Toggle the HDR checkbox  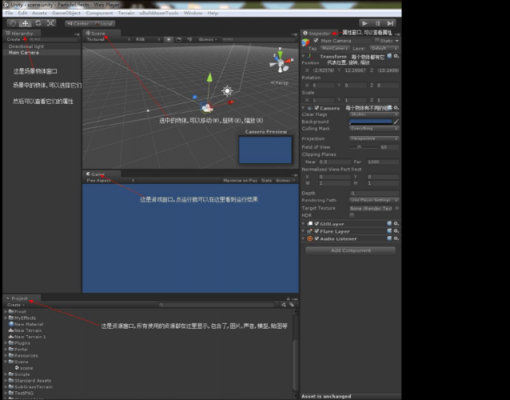click(351, 215)
